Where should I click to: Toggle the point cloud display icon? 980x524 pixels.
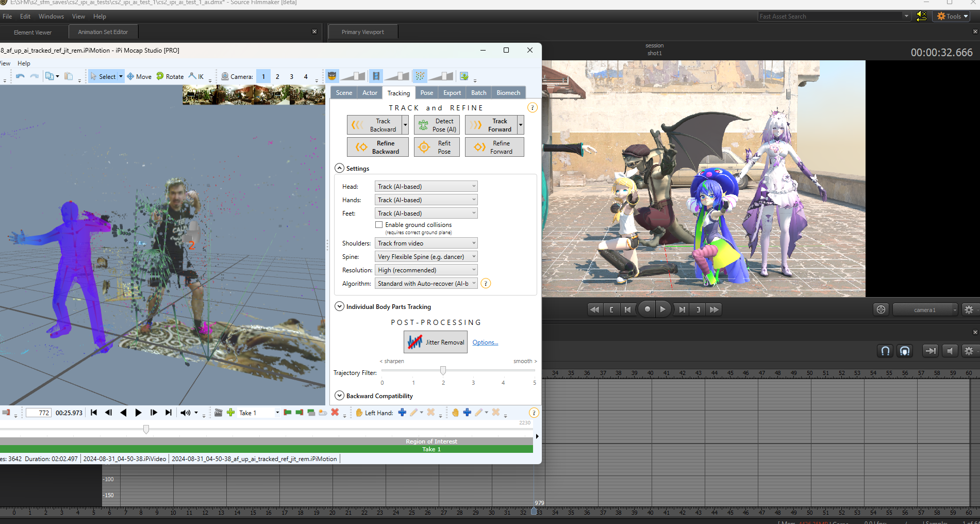(421, 76)
